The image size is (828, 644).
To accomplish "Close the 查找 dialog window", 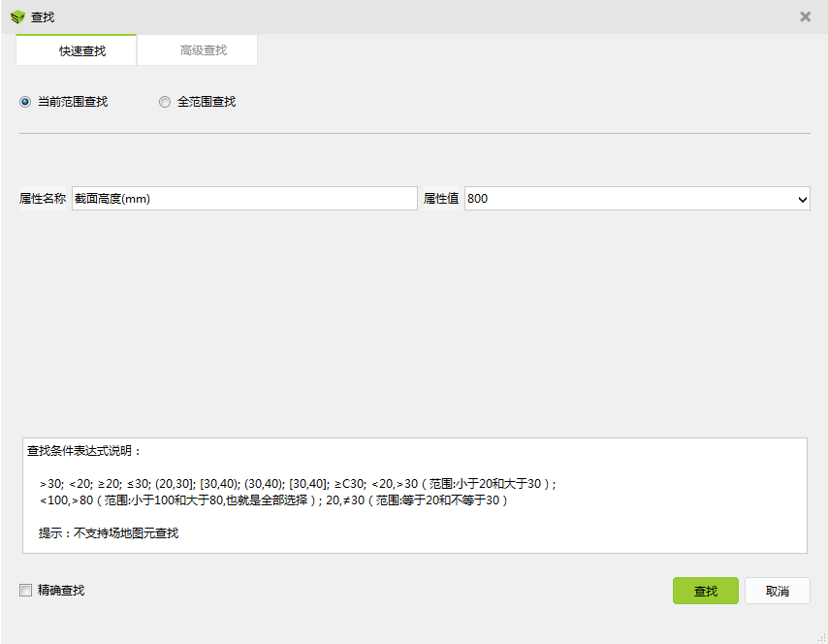I will coord(805,16).
